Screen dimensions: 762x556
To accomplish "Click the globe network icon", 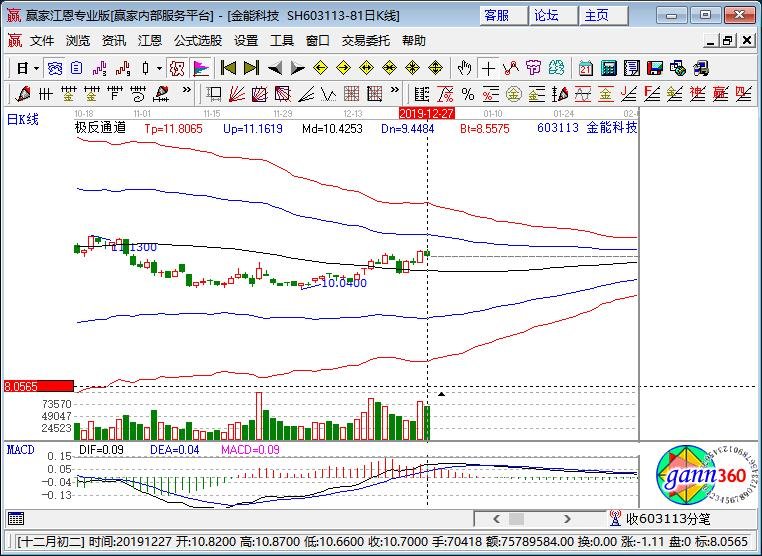I will click(677, 68).
